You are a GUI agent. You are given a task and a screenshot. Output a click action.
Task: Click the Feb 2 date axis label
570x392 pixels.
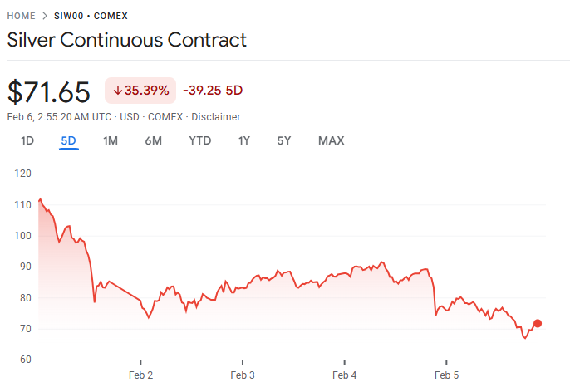(x=140, y=375)
